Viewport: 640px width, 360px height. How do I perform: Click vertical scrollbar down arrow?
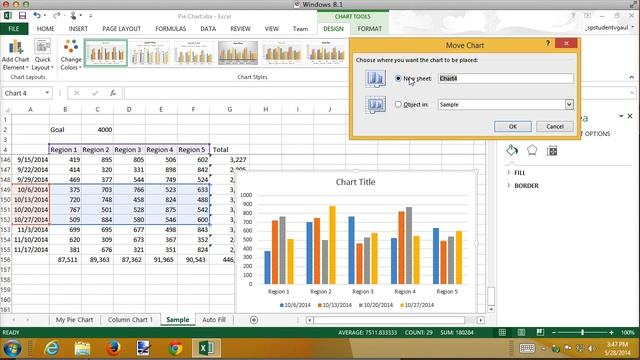[x=491, y=309]
